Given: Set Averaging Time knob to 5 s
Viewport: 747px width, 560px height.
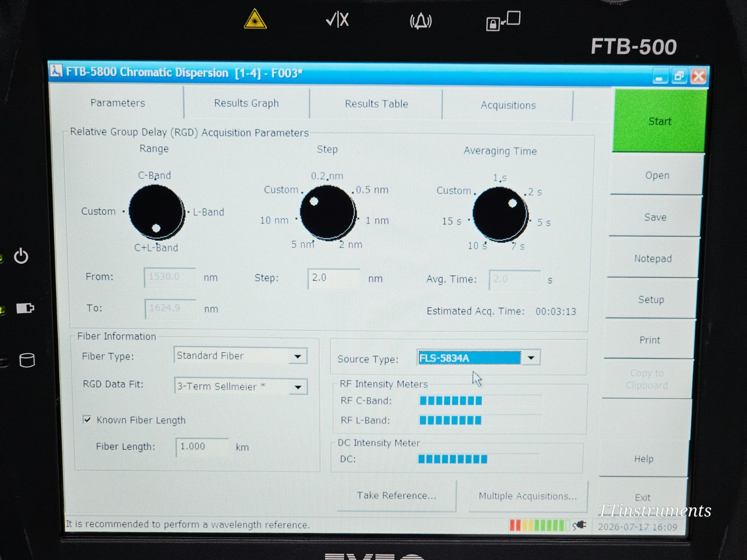Looking at the screenshot, I should click(544, 223).
